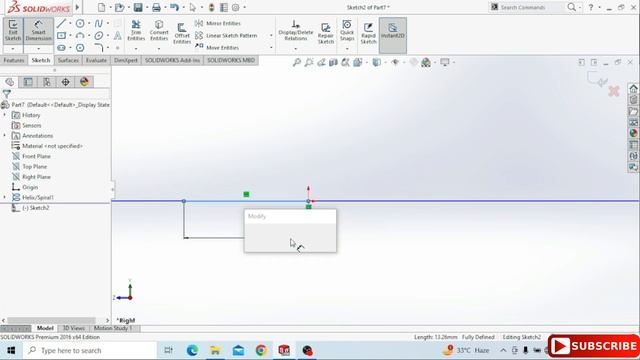
Task: Open Display/Delete Relations
Action: point(296,31)
